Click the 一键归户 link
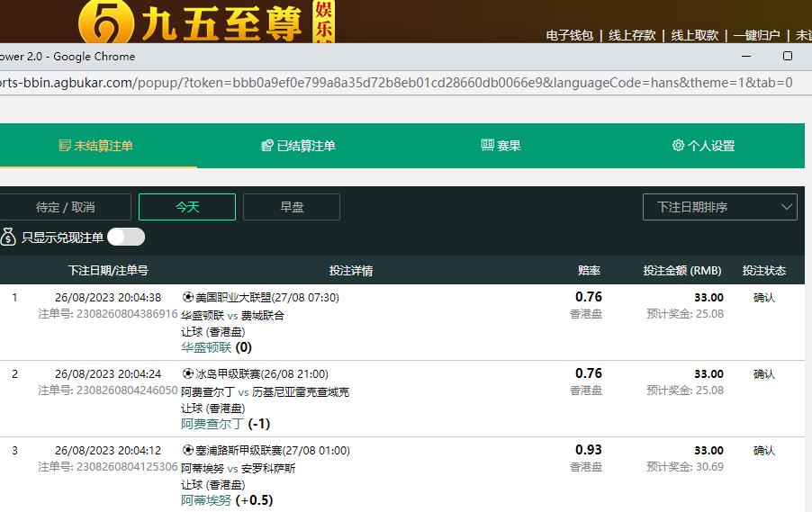Screen dimensions: 812x512 coord(756,35)
